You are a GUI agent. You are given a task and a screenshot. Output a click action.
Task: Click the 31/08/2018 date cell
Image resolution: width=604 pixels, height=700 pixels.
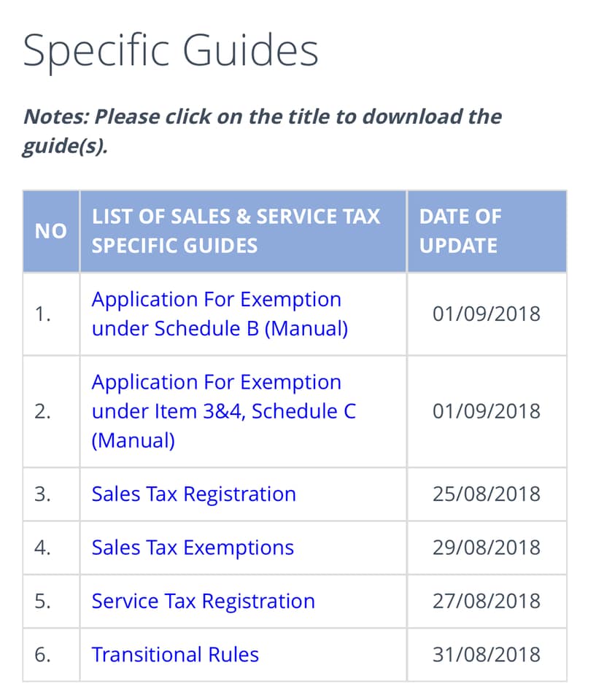[x=487, y=655]
